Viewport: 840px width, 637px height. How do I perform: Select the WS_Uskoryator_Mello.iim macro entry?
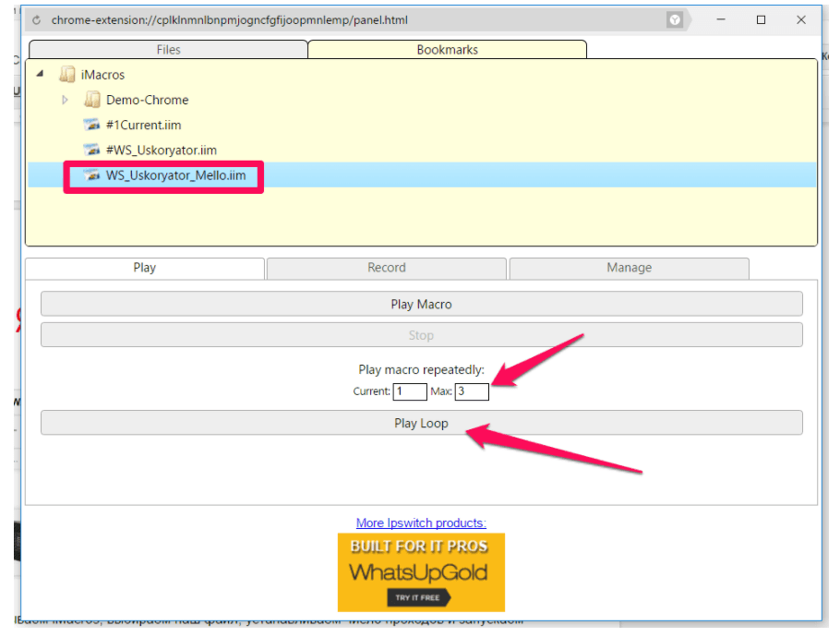[x=175, y=175]
